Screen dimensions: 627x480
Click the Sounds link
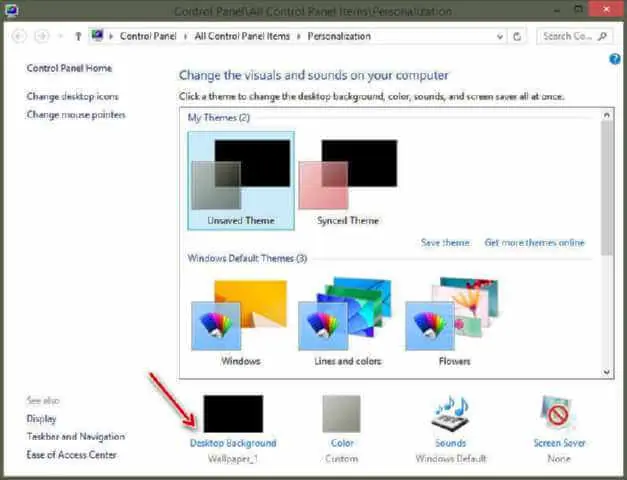[451, 443]
